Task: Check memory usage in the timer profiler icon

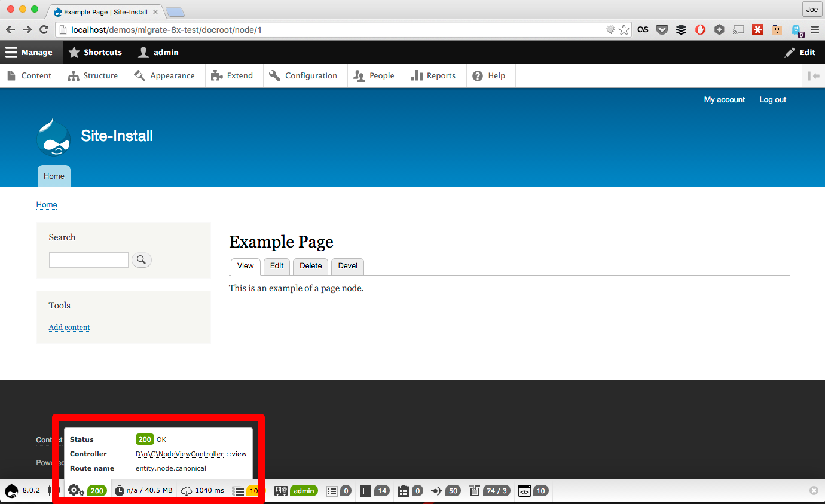Action: (x=143, y=490)
